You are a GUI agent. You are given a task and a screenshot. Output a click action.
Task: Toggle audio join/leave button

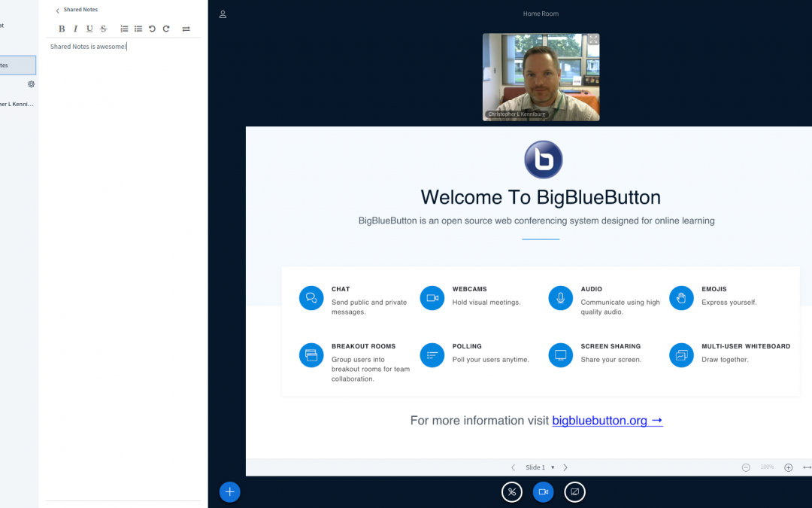512,492
